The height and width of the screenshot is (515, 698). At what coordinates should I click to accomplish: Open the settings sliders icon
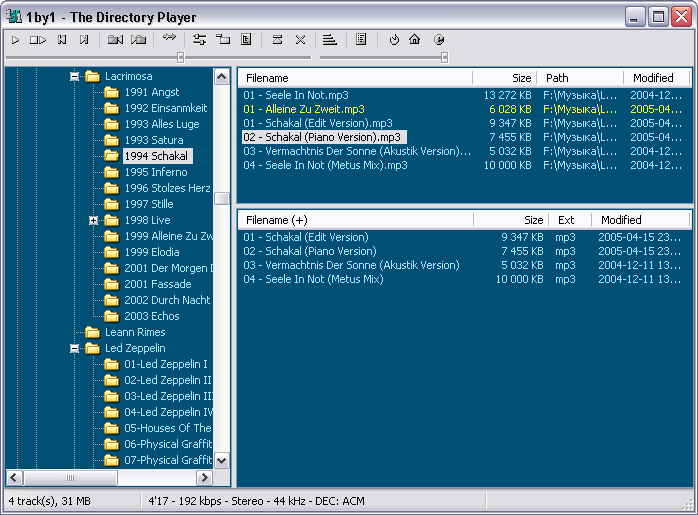click(x=199, y=40)
